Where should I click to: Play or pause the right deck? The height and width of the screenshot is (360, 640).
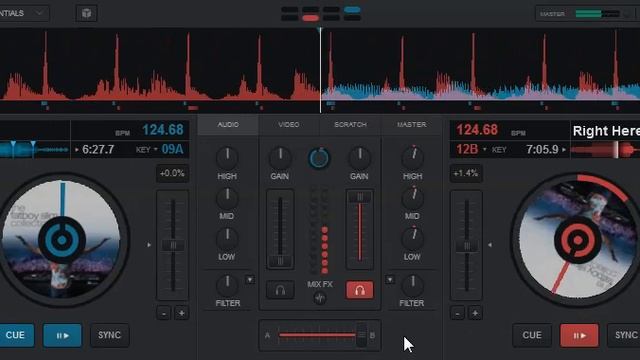click(x=579, y=336)
